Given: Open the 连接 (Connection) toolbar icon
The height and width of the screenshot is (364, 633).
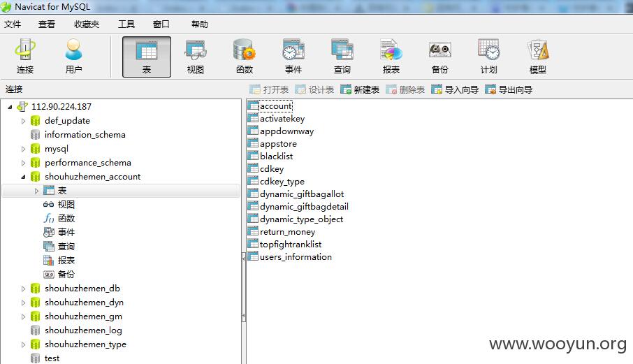Looking at the screenshot, I should [x=25, y=57].
